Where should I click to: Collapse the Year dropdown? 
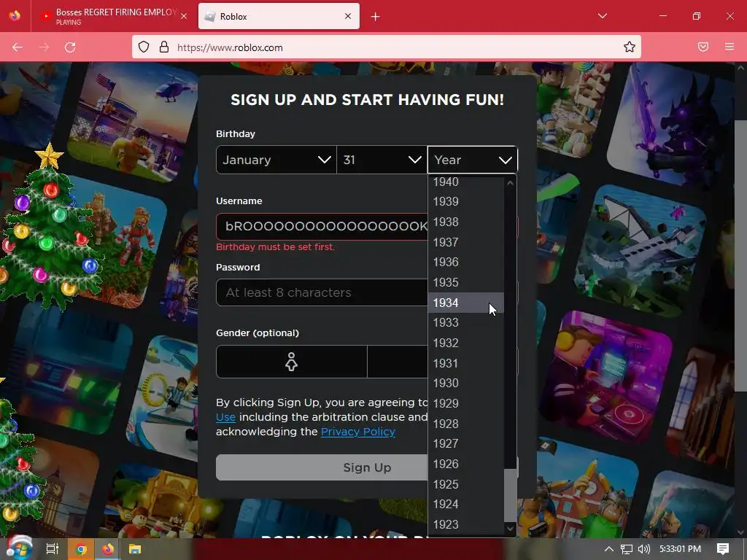473,160
